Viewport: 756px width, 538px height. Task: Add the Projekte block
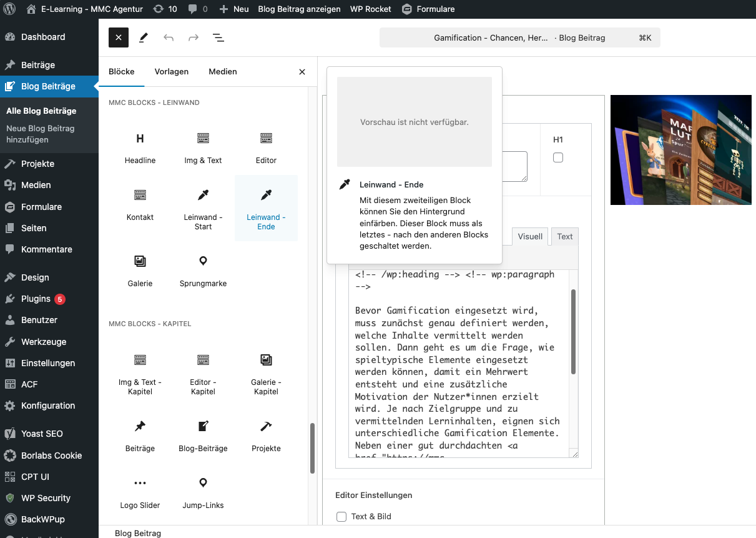pos(266,435)
